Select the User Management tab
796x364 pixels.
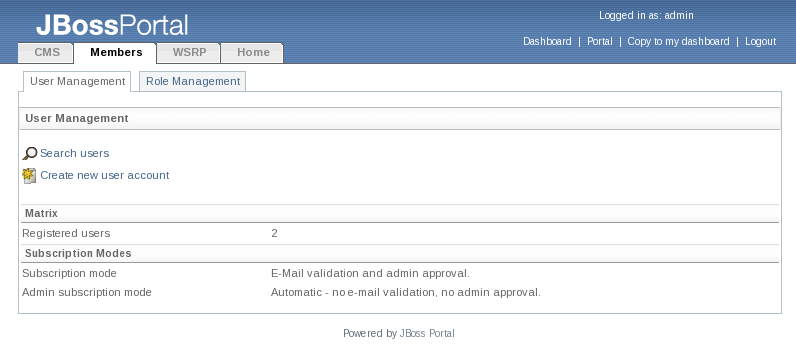point(77,81)
